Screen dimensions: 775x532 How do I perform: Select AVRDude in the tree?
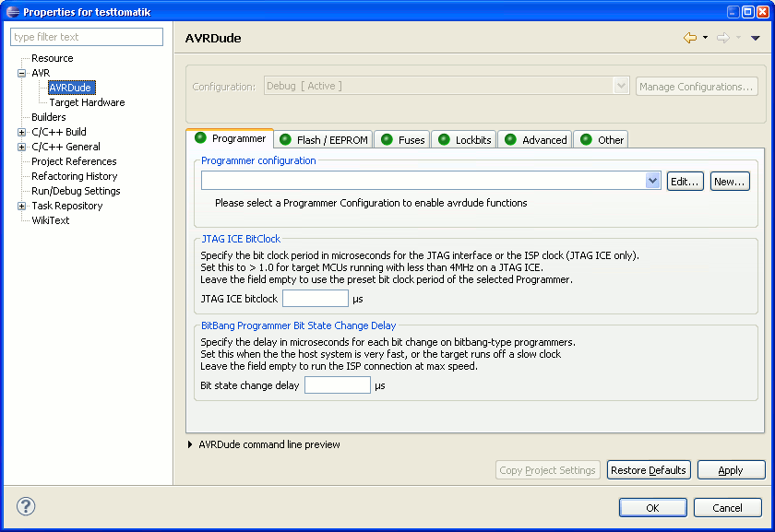(70, 88)
